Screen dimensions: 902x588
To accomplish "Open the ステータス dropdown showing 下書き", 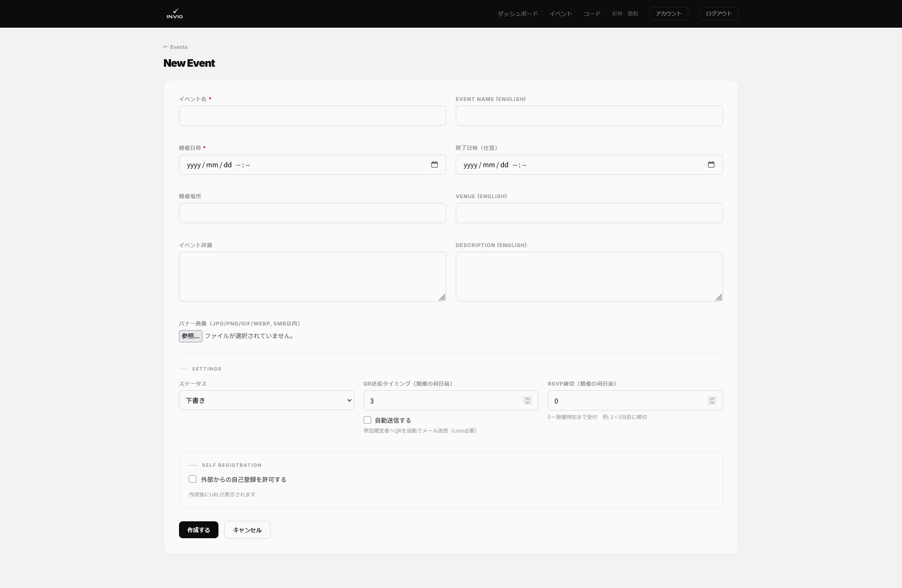I will [266, 401].
